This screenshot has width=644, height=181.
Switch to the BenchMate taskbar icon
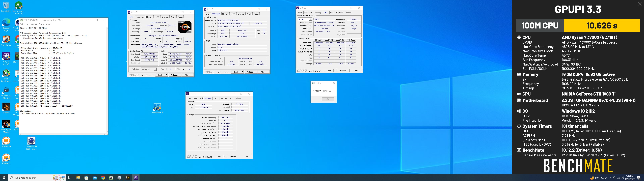coord(127,178)
